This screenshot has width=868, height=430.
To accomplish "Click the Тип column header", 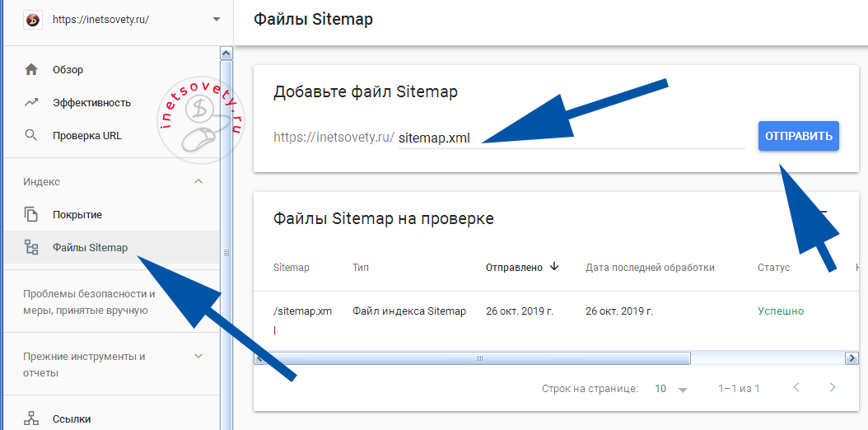I will coord(361,268).
